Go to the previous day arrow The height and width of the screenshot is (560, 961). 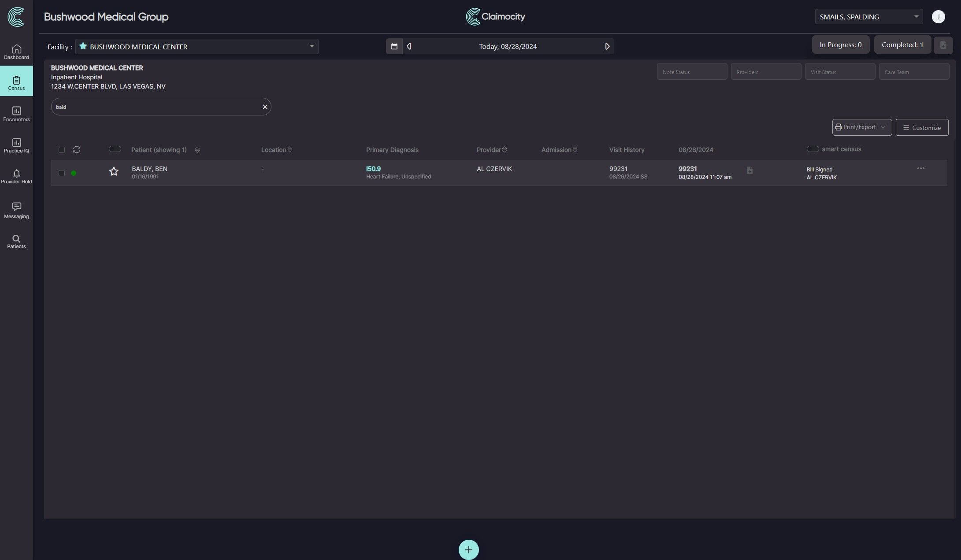409,46
